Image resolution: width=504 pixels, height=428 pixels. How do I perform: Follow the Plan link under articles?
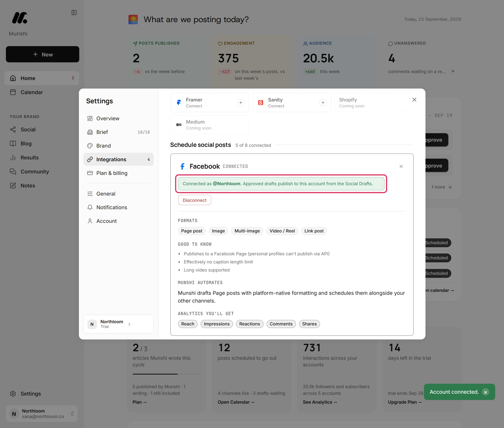pyautogui.click(x=140, y=402)
